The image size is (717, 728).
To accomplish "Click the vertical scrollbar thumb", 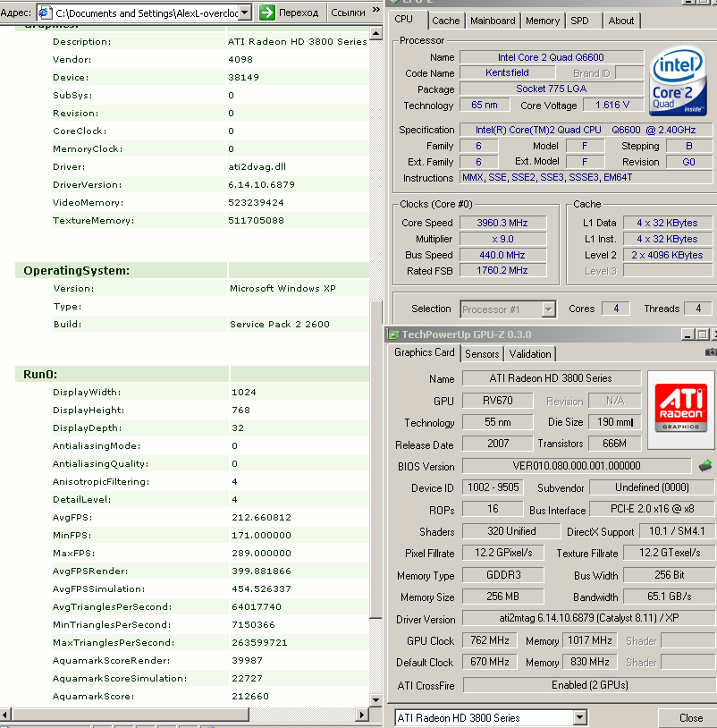I will coord(375,460).
